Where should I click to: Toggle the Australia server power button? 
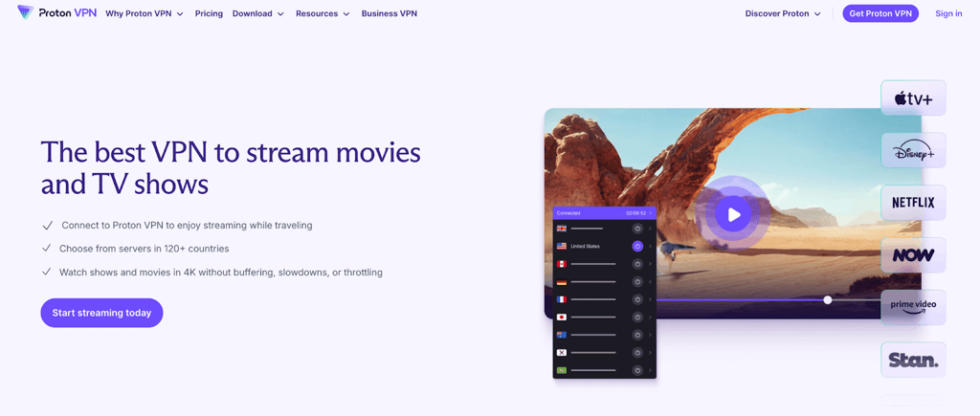click(637, 335)
